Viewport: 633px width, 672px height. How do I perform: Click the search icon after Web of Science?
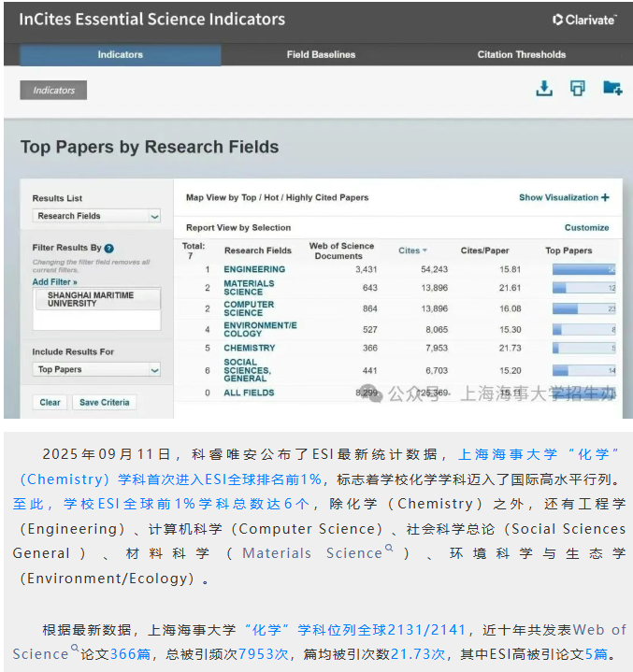75,649
